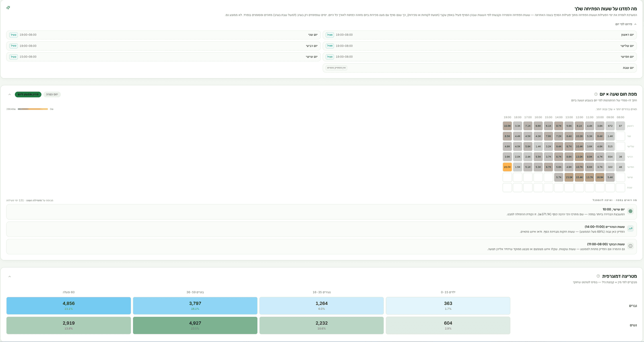Collapse the demographic matrix section chevron
The image size is (644, 342).
pos(10,276)
